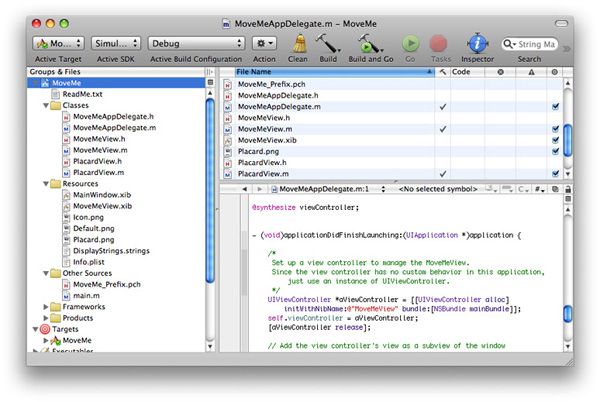This screenshot has width=600, height=402.
Task: Toggle target checkbox for MoveMeAppDelegate.m row
Action: point(555,106)
